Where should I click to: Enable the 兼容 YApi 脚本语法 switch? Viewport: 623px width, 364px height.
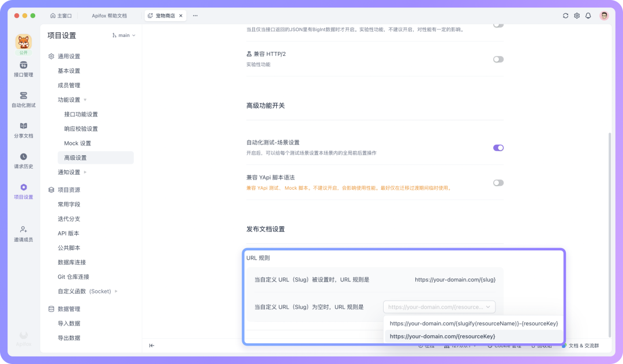point(498,183)
